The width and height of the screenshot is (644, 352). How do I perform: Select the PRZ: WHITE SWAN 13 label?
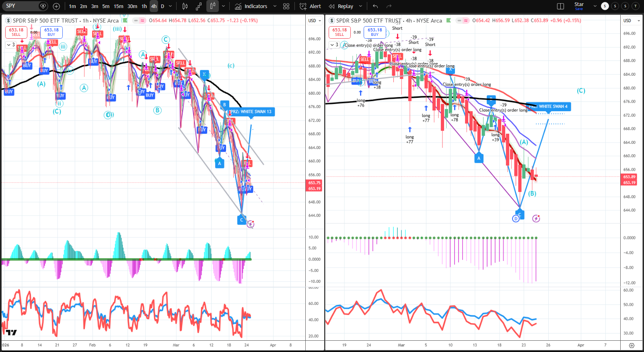coord(251,112)
